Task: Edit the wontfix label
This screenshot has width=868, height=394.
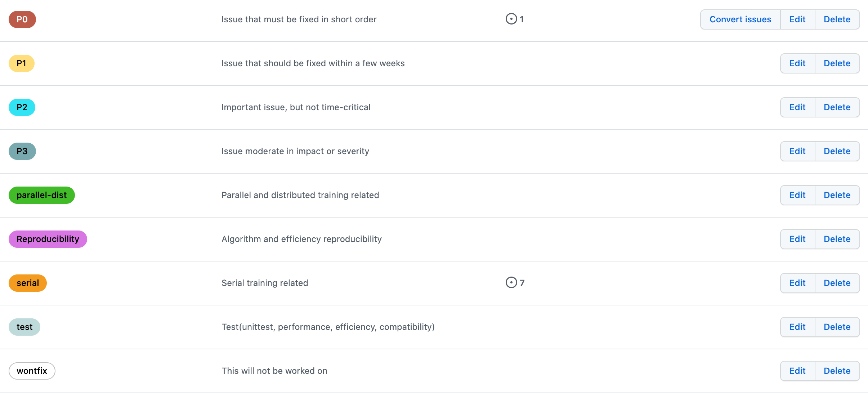Action: [797, 371]
